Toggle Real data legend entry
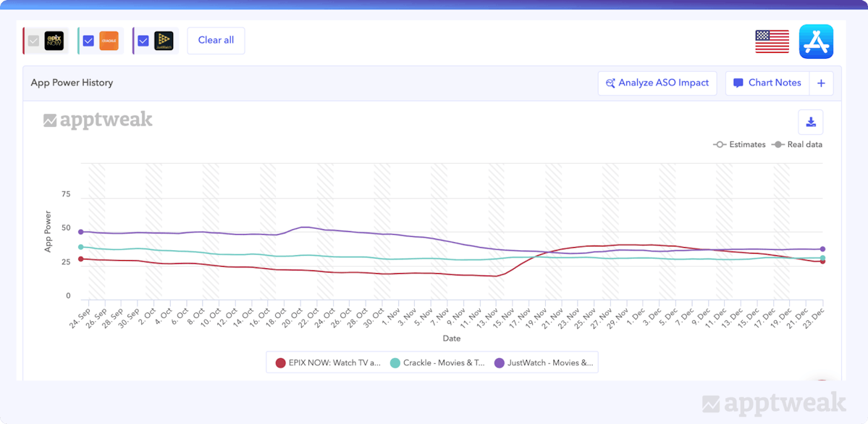Screen dimensions: 868x424 (x=797, y=144)
